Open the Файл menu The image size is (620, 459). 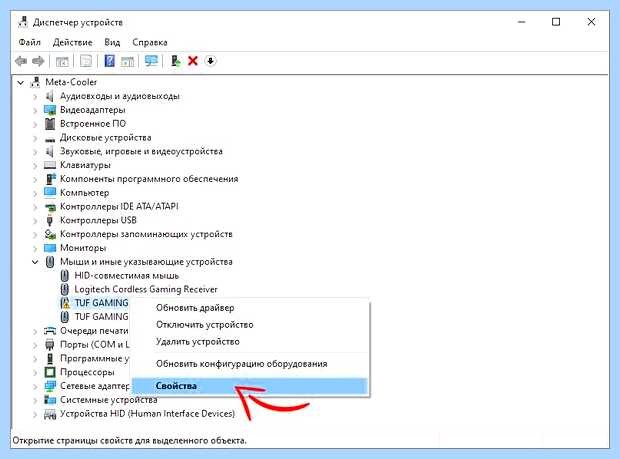(x=30, y=42)
